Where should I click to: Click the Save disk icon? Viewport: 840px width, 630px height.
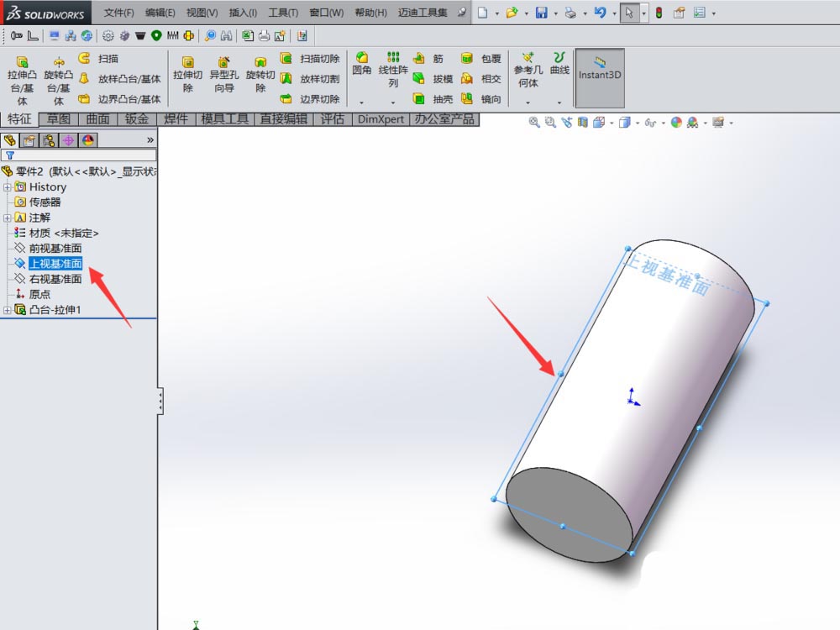point(542,13)
